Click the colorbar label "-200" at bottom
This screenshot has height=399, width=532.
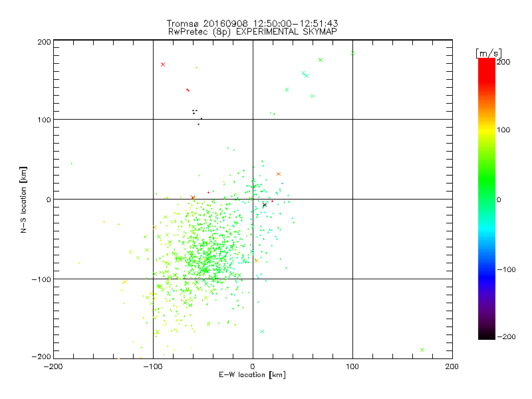point(506,336)
